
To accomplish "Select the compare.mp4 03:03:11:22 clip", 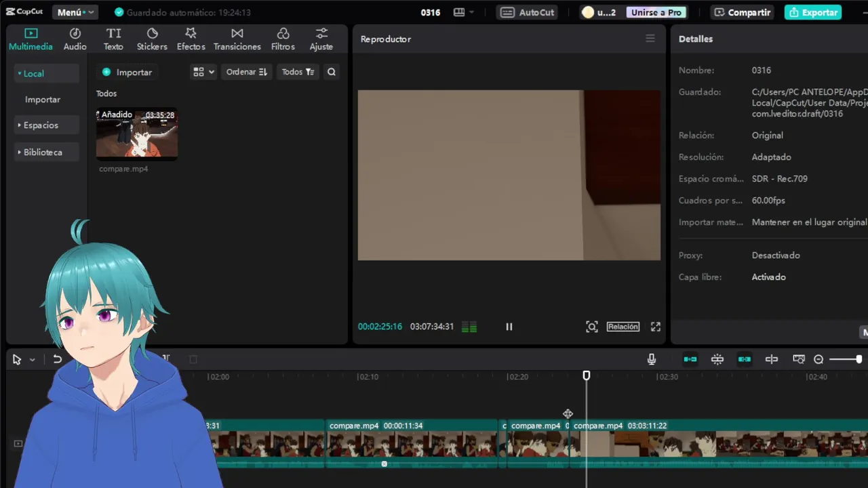I will point(719,444).
